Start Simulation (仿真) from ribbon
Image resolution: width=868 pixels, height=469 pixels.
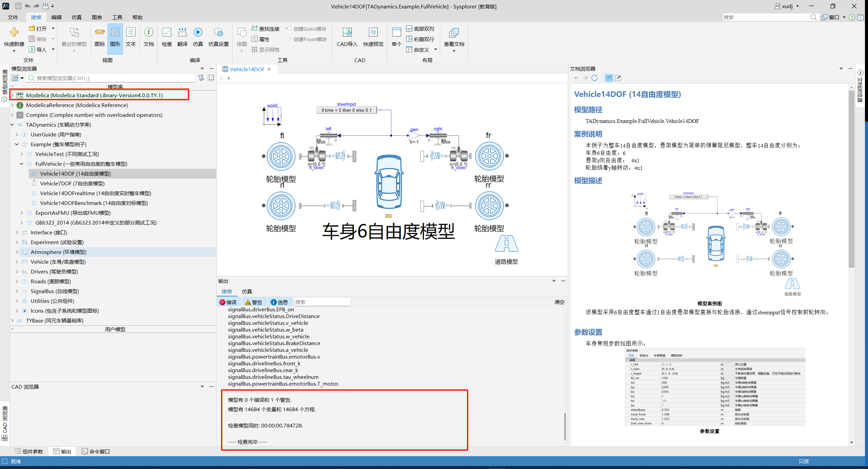coord(198,37)
